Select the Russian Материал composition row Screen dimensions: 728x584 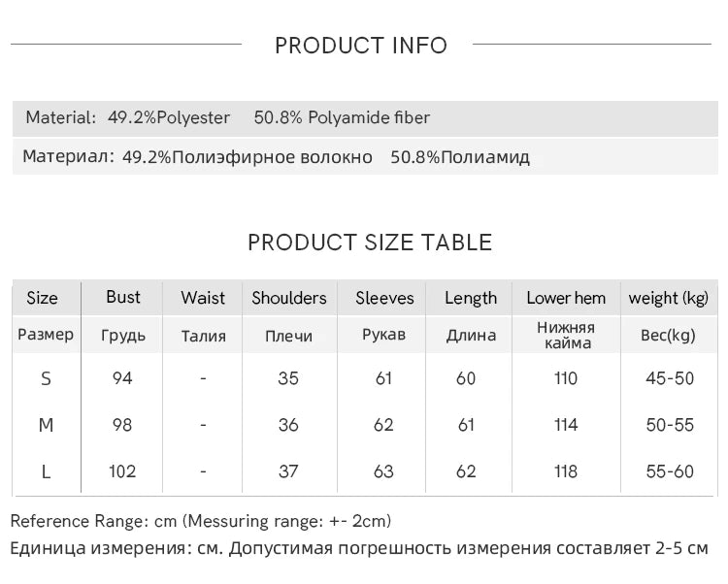277,157
